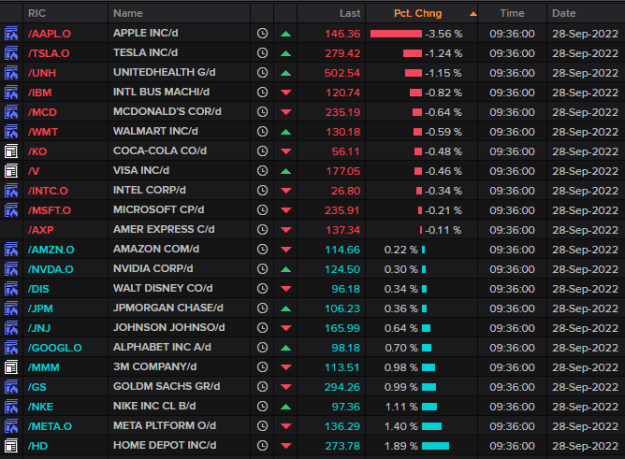
Task: Select the 1.40 % change value
Action: 401,426
